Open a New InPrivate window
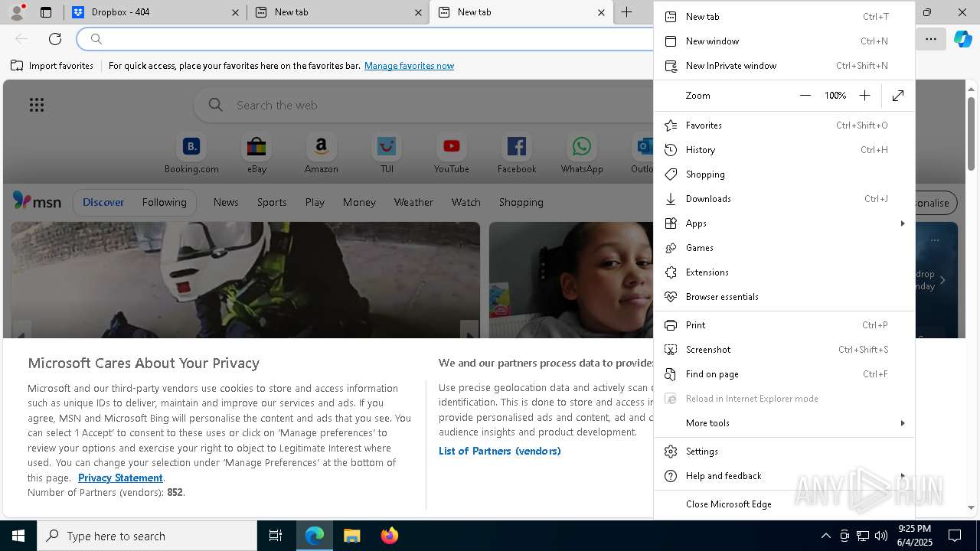Image resolution: width=980 pixels, height=551 pixels. [785, 66]
